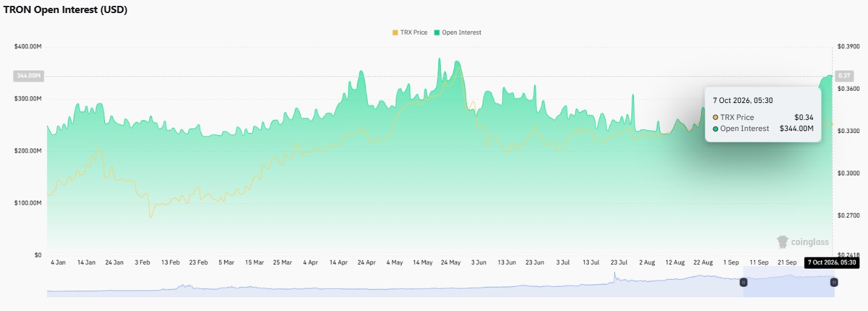Click the 23 Jun date label
This screenshot has width=868, height=311.
point(535,262)
